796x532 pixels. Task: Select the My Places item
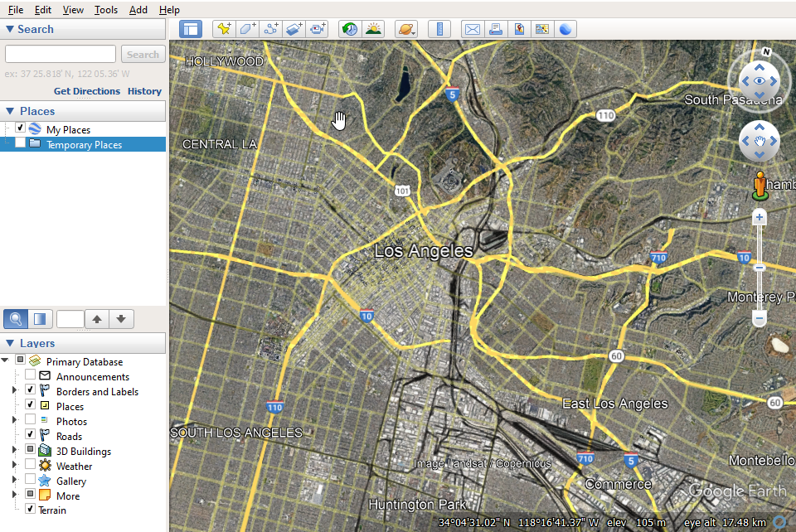point(68,130)
